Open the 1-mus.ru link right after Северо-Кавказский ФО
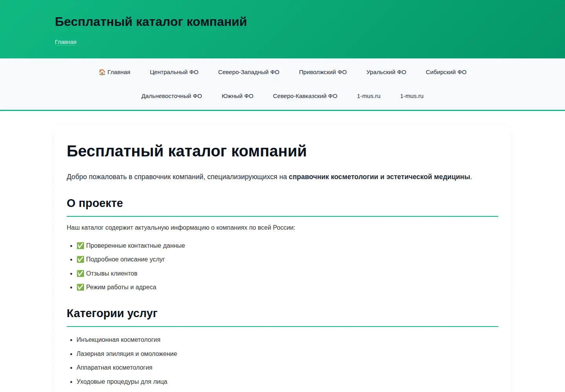This screenshot has height=392, width=565. tap(369, 96)
